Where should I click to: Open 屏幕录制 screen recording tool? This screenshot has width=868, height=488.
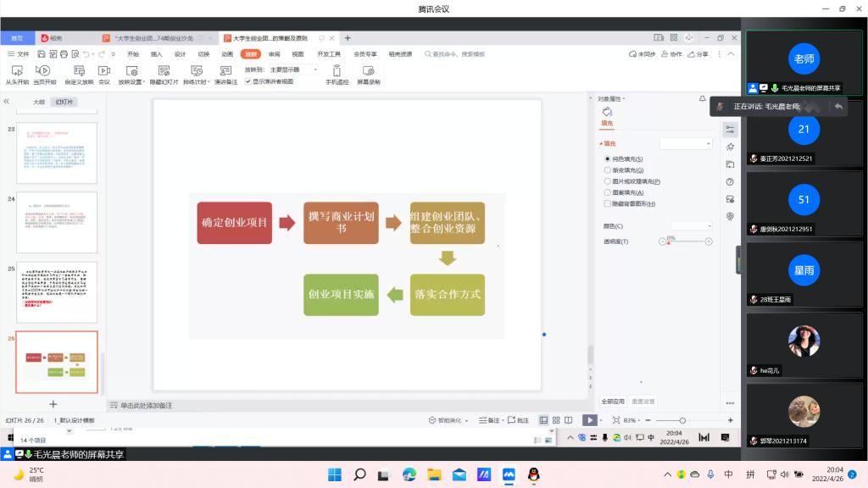pyautogui.click(x=368, y=71)
